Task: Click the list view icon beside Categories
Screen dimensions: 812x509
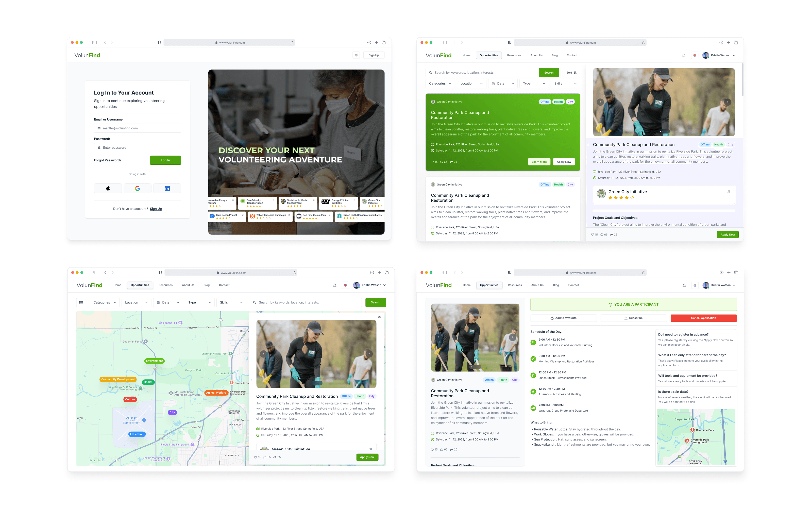Action: tap(81, 303)
